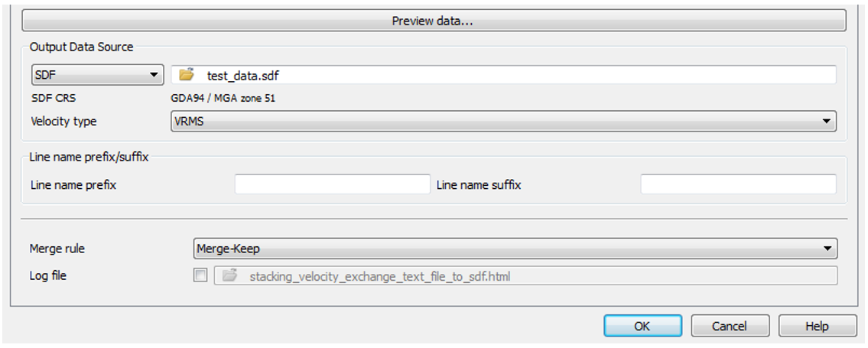Click into the Line name prefix field

pyautogui.click(x=333, y=184)
